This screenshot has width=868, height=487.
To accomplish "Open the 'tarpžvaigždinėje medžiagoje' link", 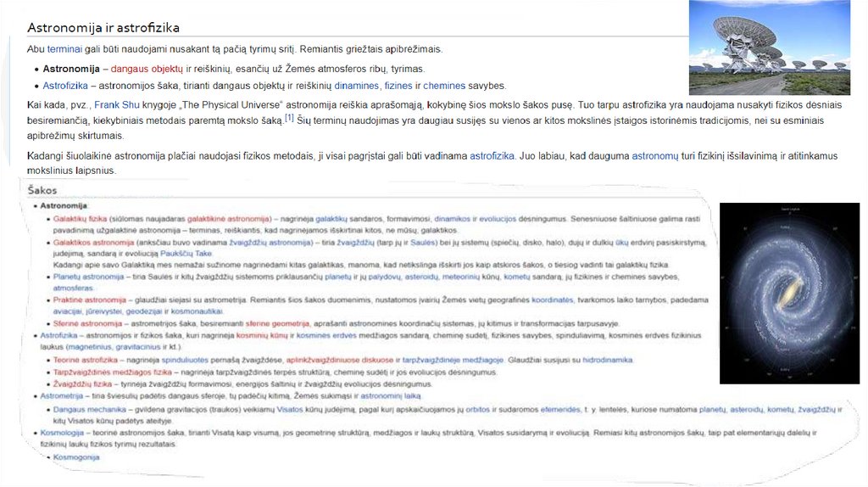I will tap(453, 360).
